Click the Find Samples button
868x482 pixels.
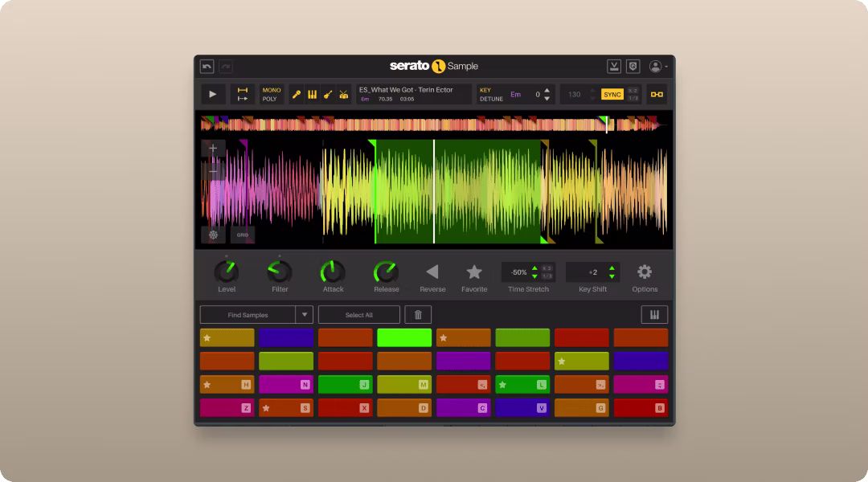click(x=248, y=315)
